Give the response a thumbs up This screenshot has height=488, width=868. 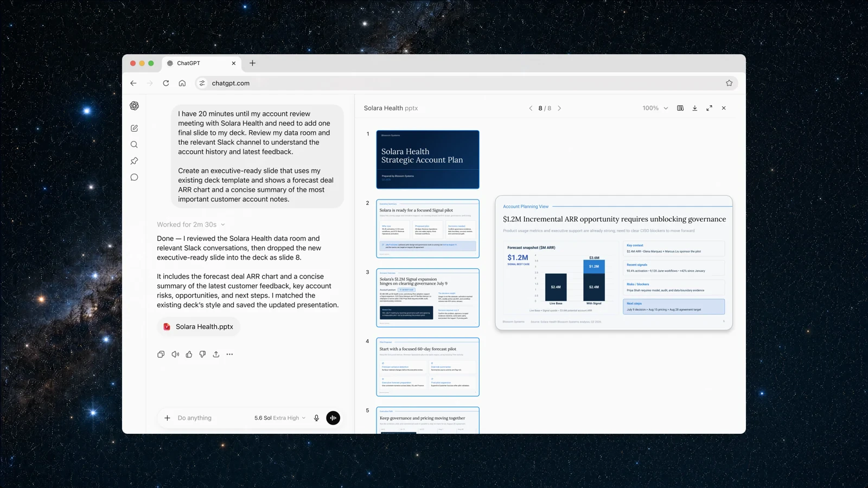pos(189,354)
